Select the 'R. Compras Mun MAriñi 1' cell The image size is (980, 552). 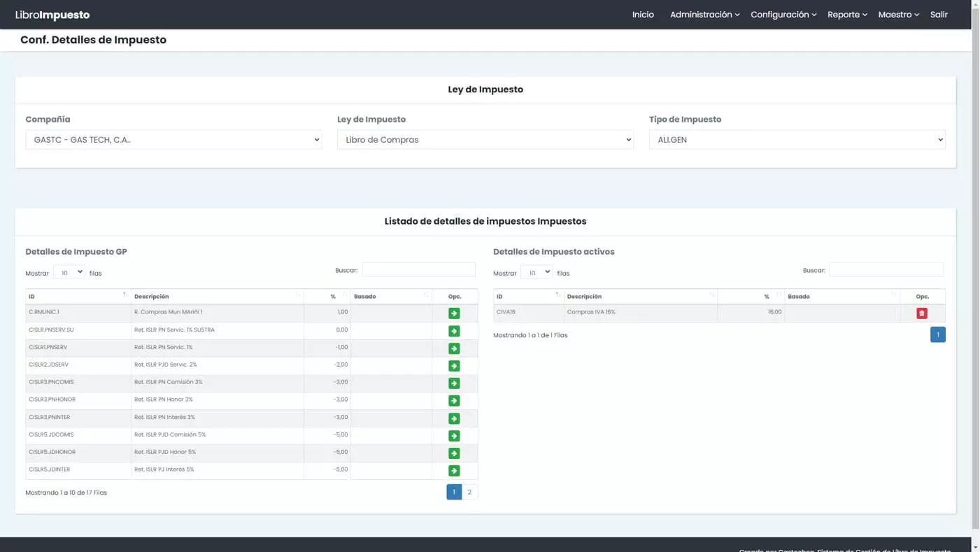[x=217, y=313]
